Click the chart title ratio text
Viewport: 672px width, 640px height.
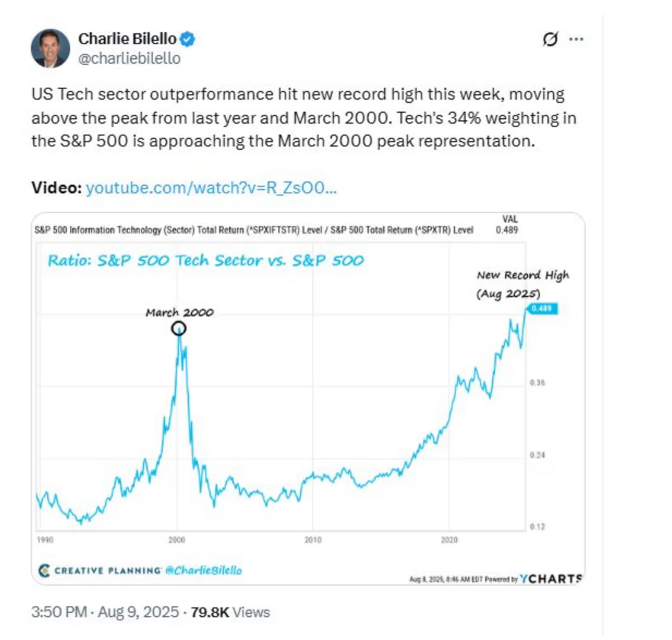pos(206,260)
